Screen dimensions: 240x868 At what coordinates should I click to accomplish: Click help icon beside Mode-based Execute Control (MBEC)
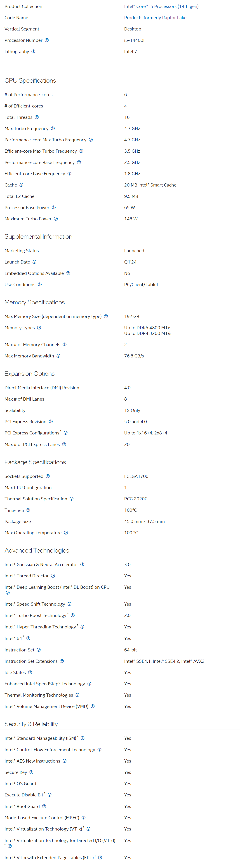[x=84, y=818]
